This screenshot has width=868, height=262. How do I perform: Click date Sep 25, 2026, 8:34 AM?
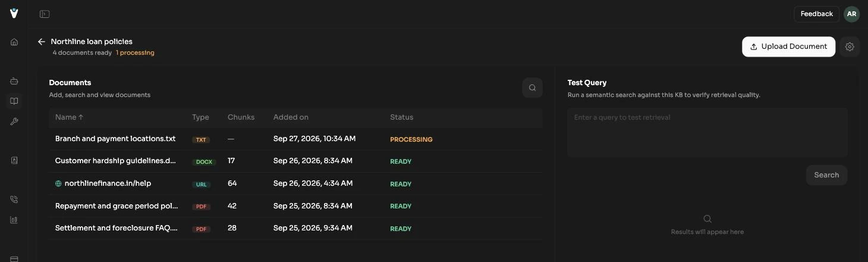[x=313, y=206]
